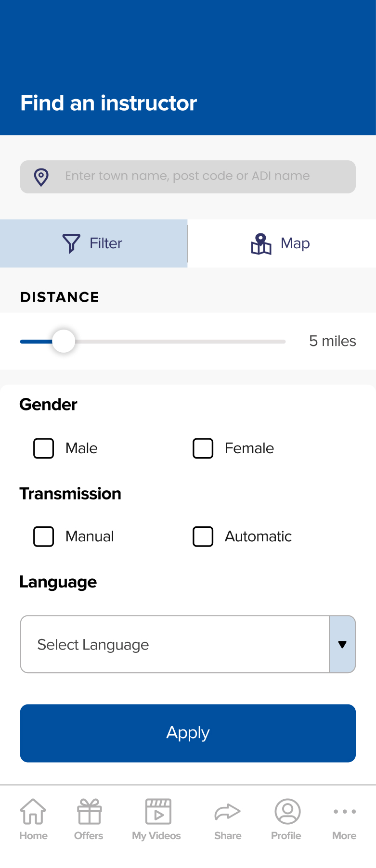Click the map marker icon on Map tab
Viewport: 376px width, 868px height.
coord(261,243)
